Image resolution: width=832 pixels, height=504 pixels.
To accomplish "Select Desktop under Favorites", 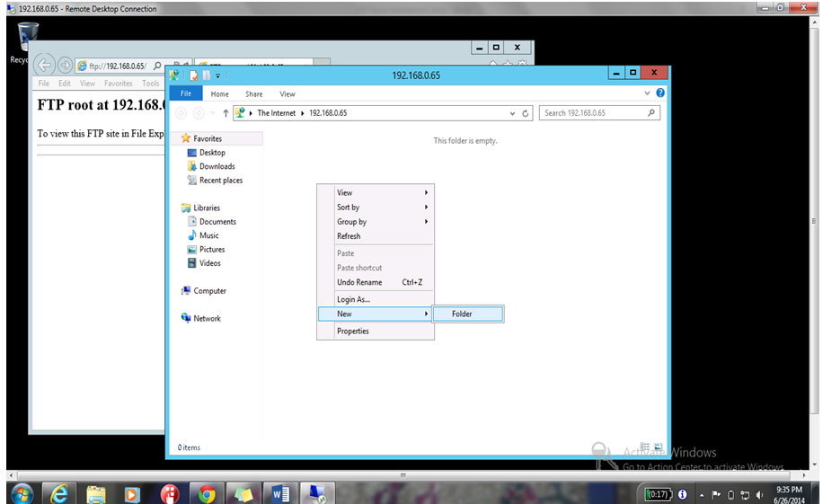I will click(x=212, y=152).
